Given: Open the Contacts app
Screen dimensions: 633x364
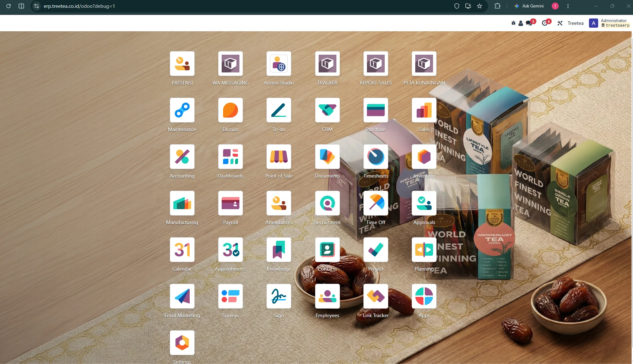Looking at the screenshot, I should 328,250.
